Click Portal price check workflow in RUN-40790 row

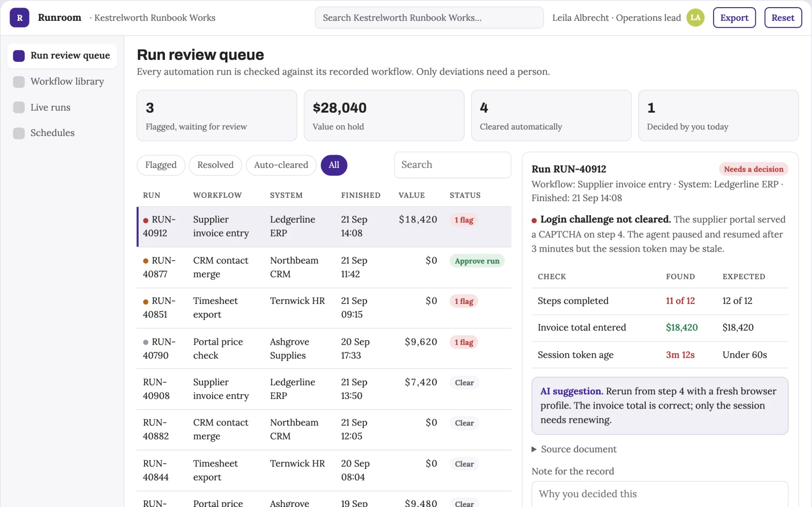tap(218, 349)
